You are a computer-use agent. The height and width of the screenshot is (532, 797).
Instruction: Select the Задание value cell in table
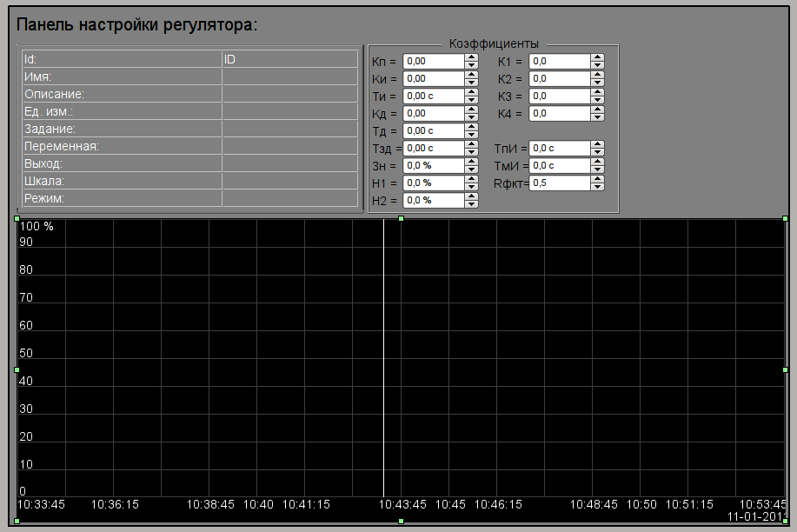(x=289, y=129)
